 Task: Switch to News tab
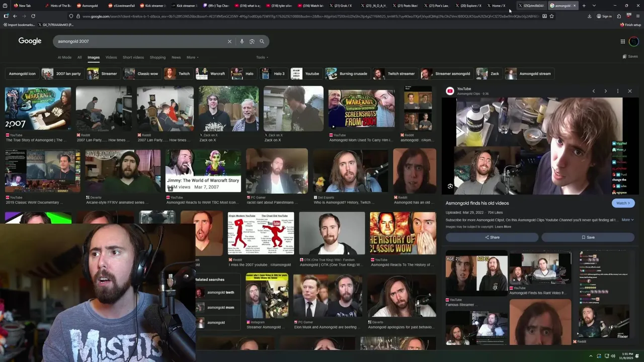point(176,57)
